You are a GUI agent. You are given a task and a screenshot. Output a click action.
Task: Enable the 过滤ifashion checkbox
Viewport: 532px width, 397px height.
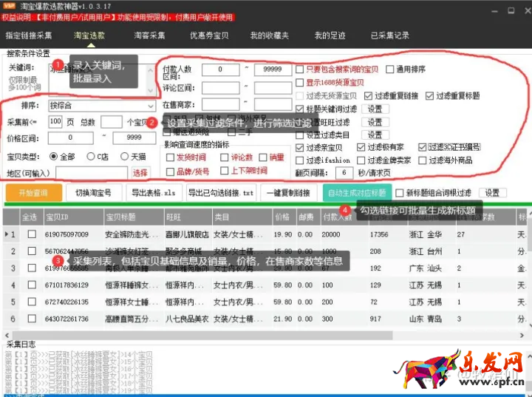(299, 160)
